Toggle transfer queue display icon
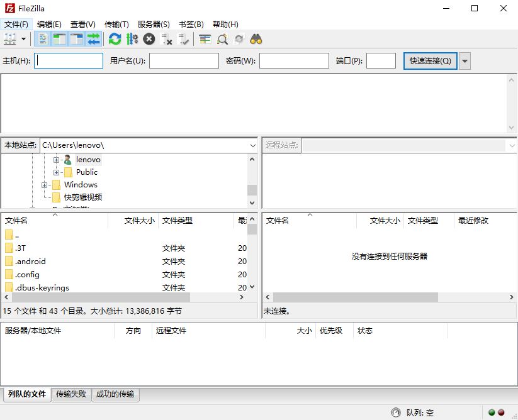Image resolution: width=518 pixels, height=420 pixels. [94, 39]
